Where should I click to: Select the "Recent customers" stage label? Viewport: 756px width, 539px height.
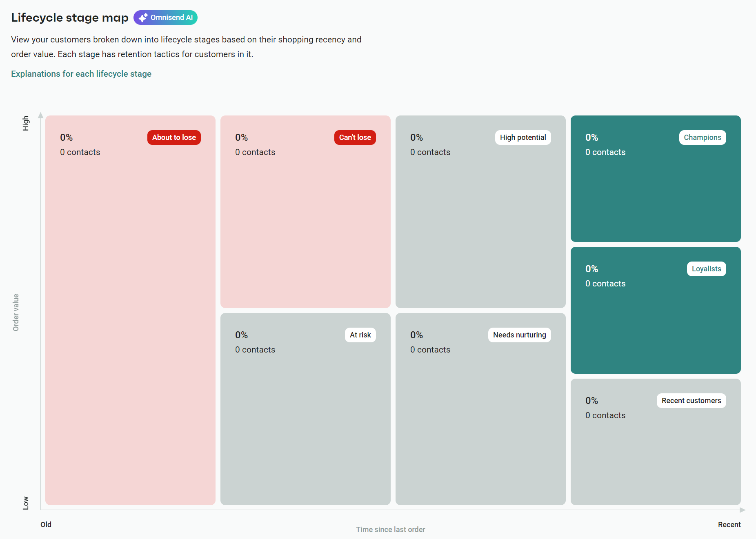pyautogui.click(x=691, y=400)
